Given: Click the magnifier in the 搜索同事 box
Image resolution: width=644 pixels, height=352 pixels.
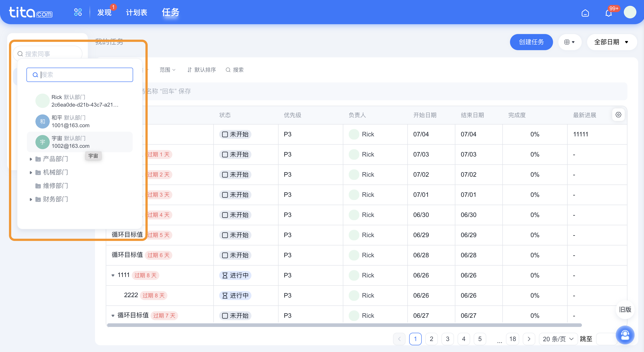Looking at the screenshot, I should 20,54.
